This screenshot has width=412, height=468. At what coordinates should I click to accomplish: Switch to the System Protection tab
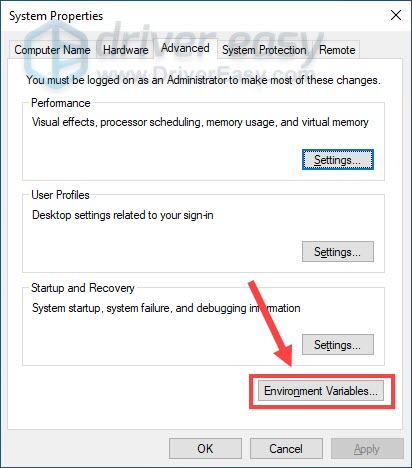(x=264, y=50)
